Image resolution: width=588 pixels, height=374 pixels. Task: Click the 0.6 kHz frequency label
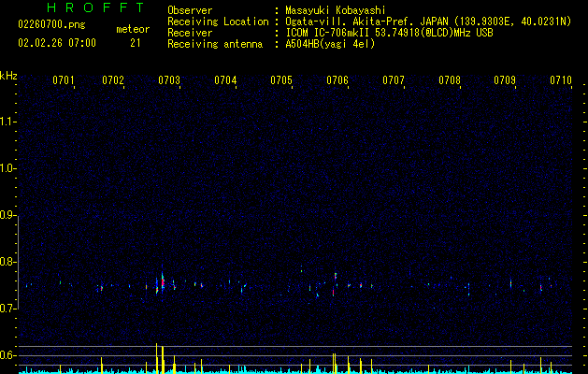point(7,355)
